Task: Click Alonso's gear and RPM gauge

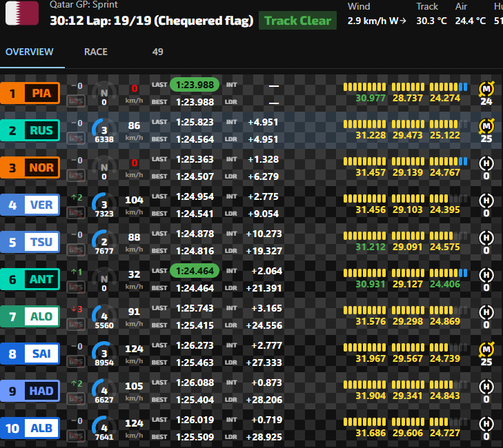Action: point(104,317)
